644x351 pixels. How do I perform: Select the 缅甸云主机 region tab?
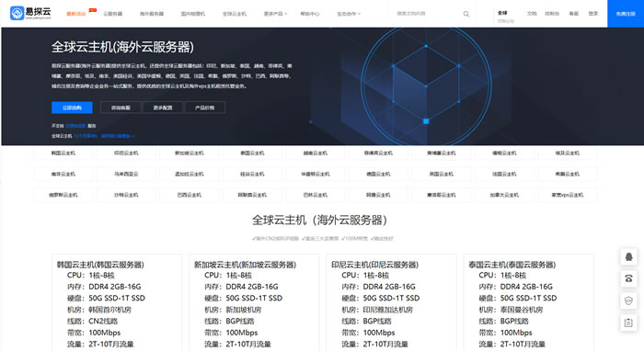coord(504,153)
